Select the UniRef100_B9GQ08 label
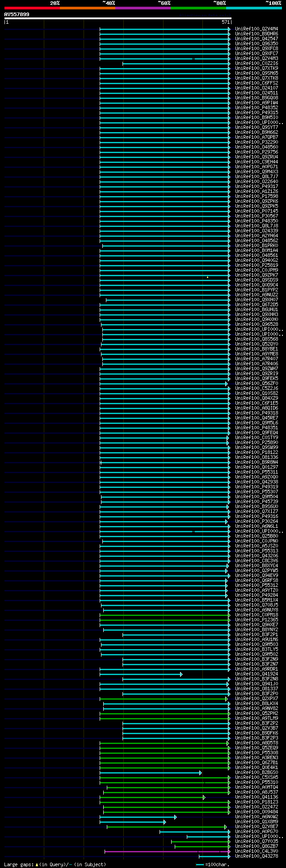The height and width of the screenshot is (868, 286). [x=257, y=98]
